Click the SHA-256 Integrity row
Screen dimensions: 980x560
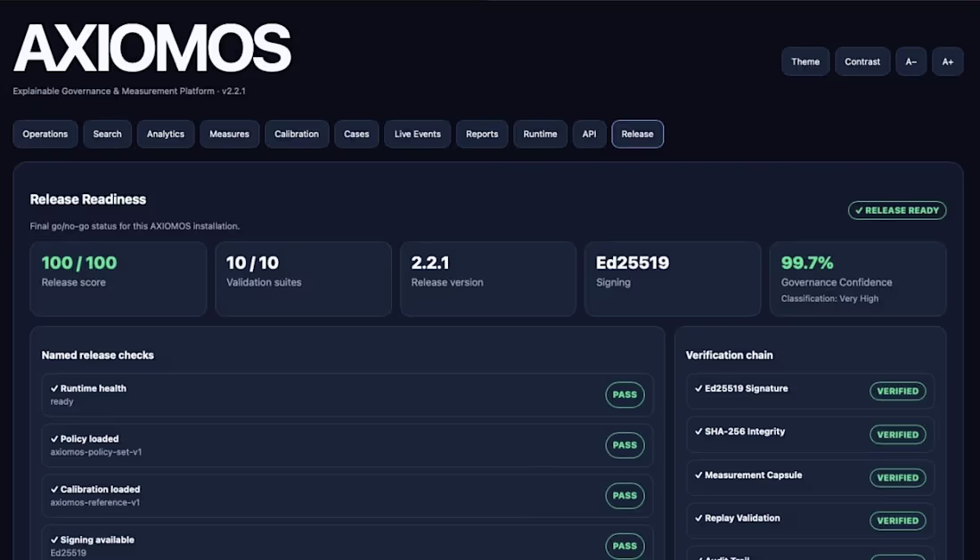tap(810, 434)
